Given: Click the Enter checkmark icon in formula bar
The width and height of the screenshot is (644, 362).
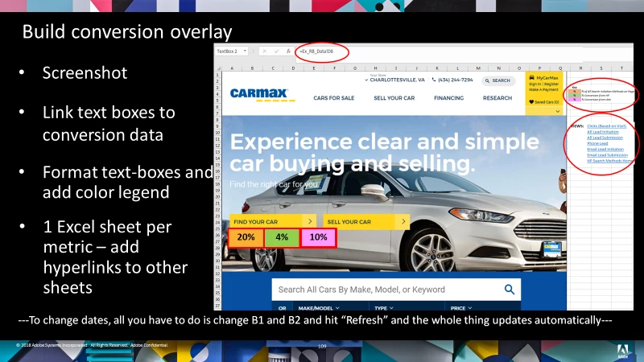Looking at the screenshot, I should point(276,51).
